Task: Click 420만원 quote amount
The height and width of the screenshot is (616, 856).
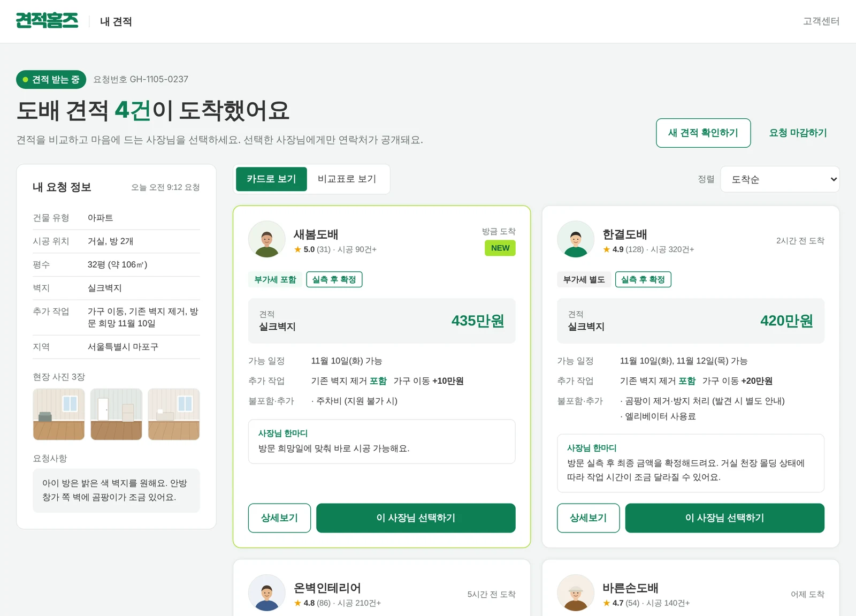Action: (786, 321)
